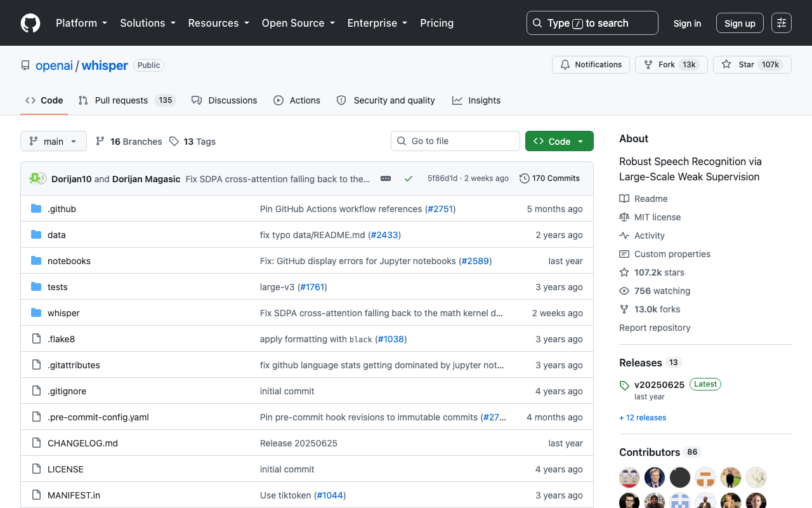Screen dimensions: 812x508
Task: Click the commit status green checkmark
Action: coord(409,178)
